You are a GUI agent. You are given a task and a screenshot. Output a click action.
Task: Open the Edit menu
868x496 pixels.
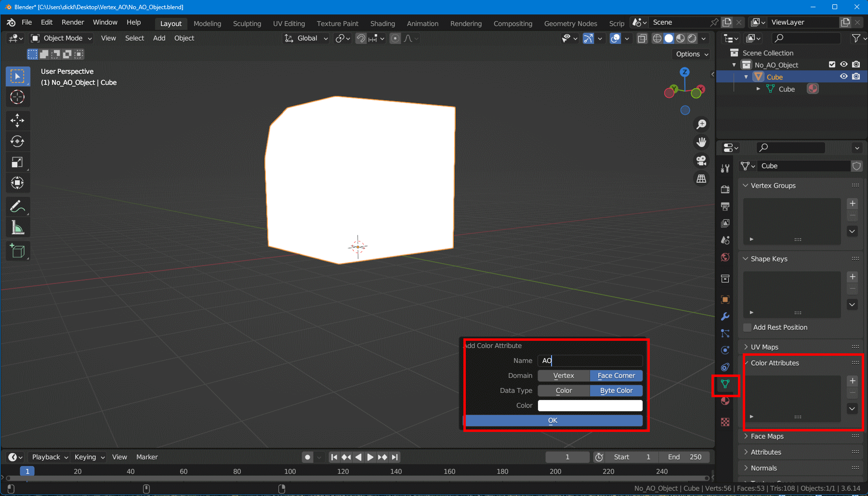[x=47, y=22]
